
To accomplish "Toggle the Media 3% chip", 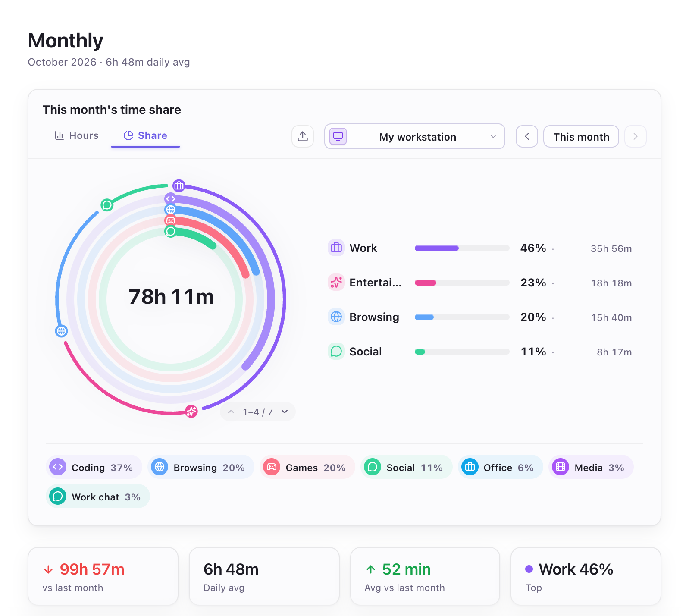I will tap(591, 467).
